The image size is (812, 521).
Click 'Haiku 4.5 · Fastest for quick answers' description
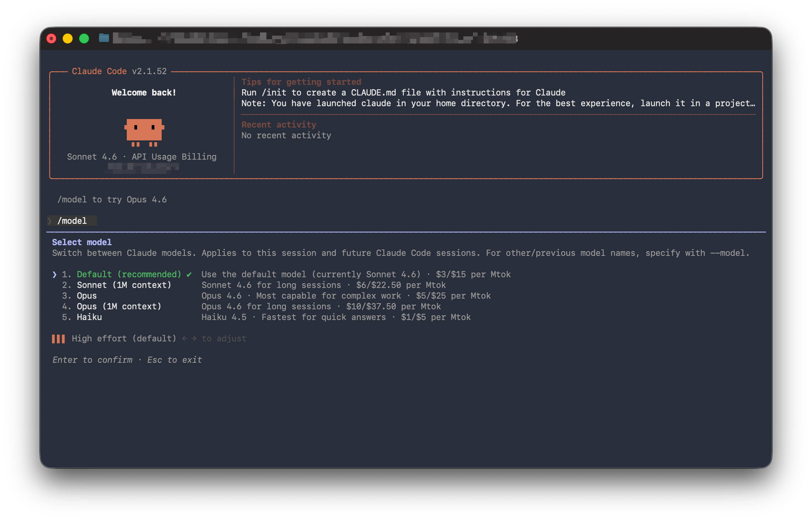coord(336,317)
